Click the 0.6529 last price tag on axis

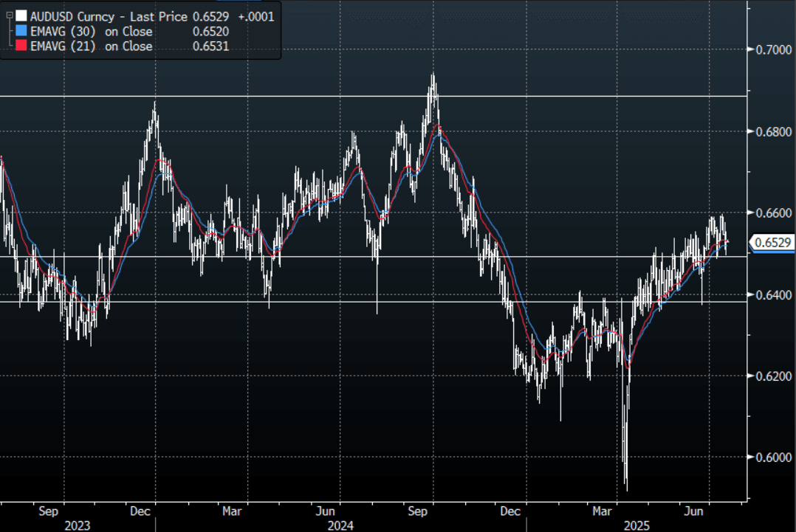[772, 242]
